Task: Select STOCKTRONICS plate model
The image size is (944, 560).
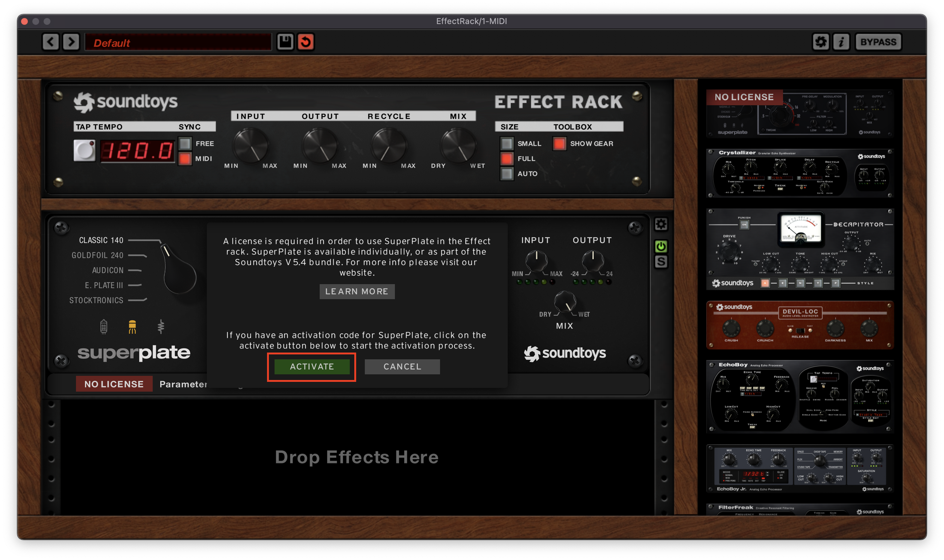Action: (96, 301)
